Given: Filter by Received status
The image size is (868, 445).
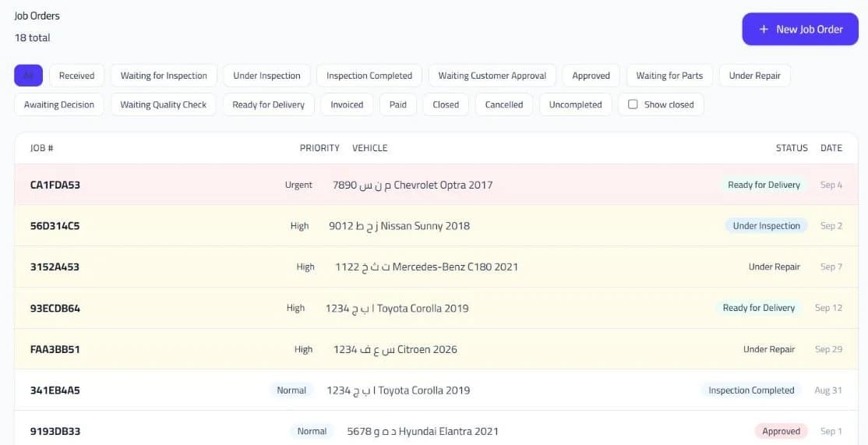Looking at the screenshot, I should [76, 76].
